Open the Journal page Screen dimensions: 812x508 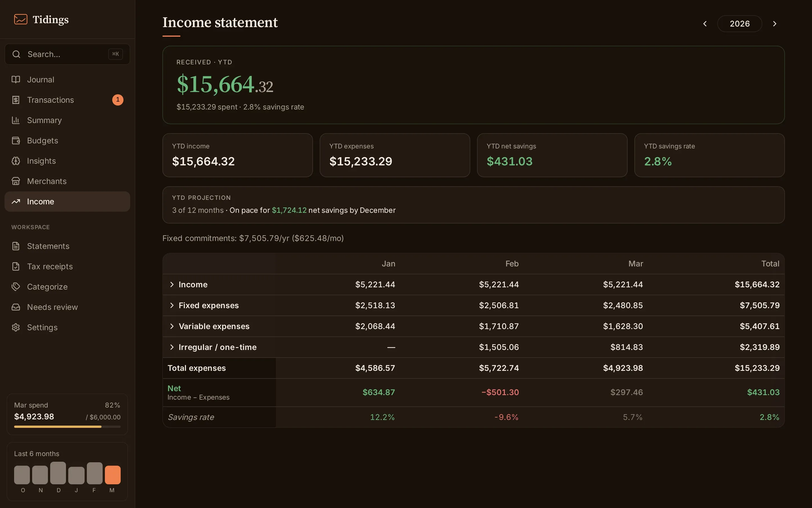pos(67,80)
